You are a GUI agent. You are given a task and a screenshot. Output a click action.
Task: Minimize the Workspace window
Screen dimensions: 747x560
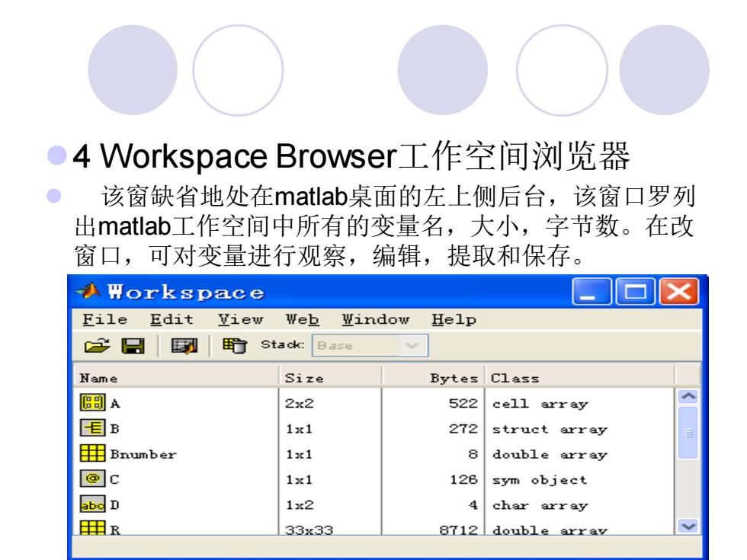(x=592, y=291)
